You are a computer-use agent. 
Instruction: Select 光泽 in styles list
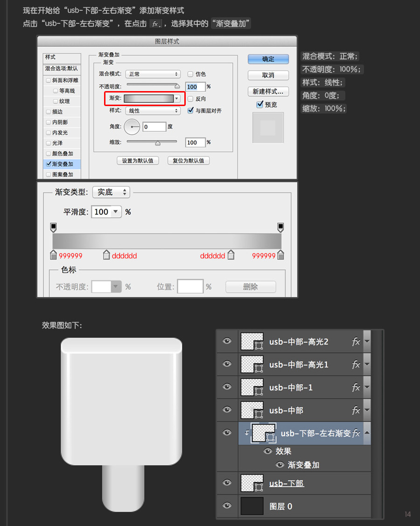pos(62,143)
